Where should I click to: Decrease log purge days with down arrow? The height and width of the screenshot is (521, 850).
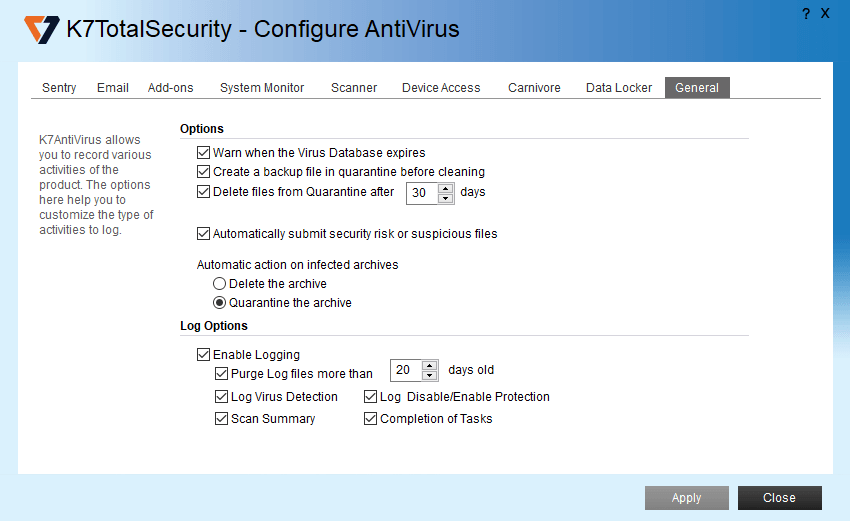[430, 375]
